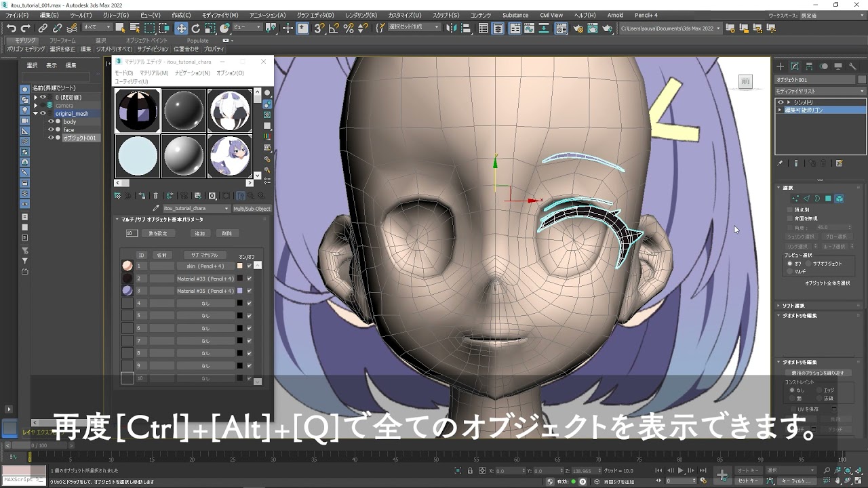Uncheck On/Off checkbox for skin material
This screenshot has width=868, height=488.
pos(249,266)
